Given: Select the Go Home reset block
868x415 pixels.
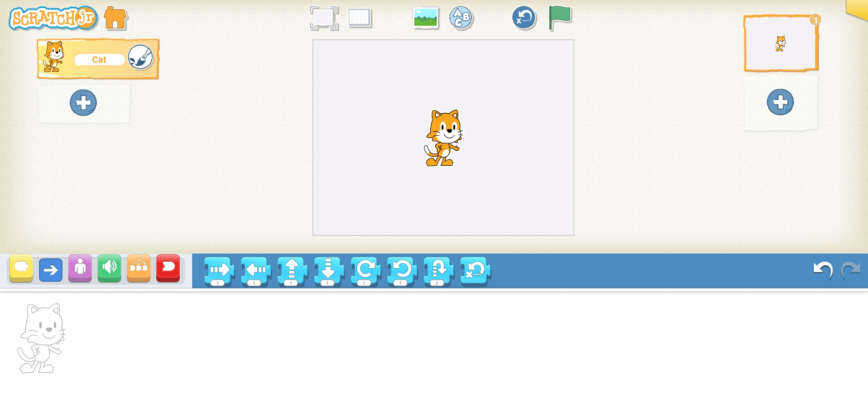Looking at the screenshot, I should tap(474, 271).
